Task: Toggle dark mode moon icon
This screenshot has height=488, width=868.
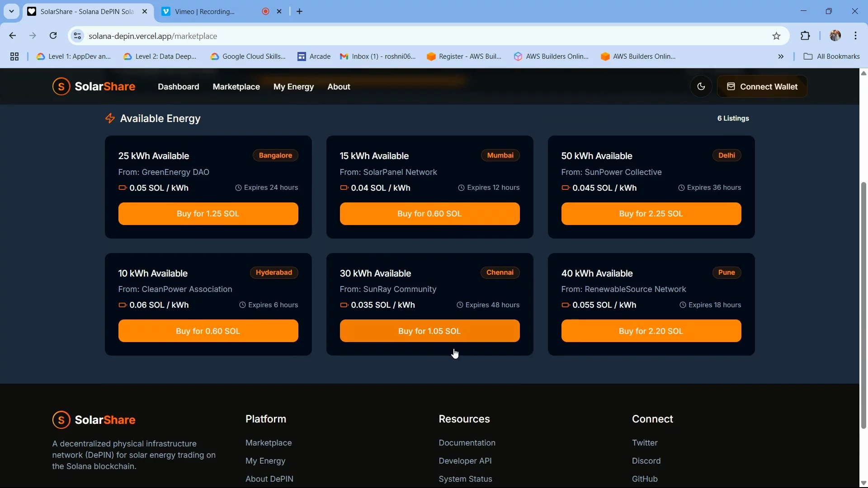Action: tap(701, 86)
